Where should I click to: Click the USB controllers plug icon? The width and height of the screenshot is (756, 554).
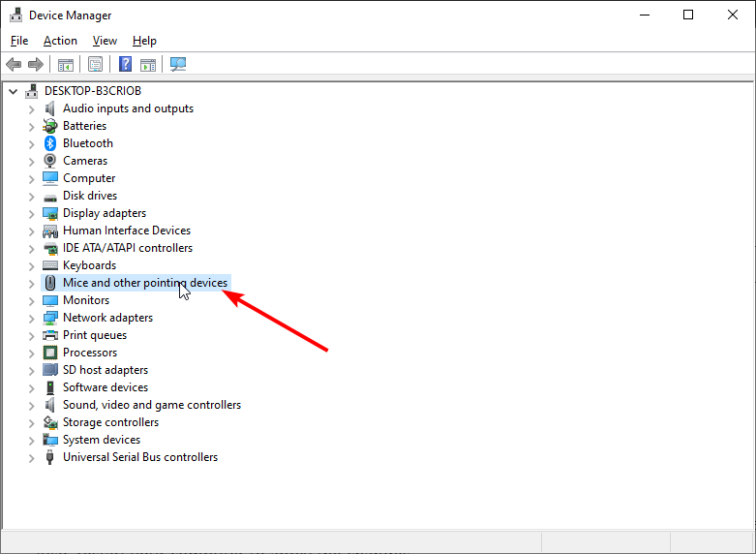49,457
